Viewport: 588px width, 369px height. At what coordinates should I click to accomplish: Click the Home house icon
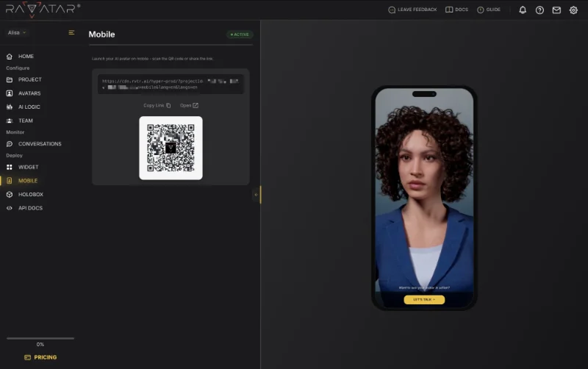tap(10, 57)
